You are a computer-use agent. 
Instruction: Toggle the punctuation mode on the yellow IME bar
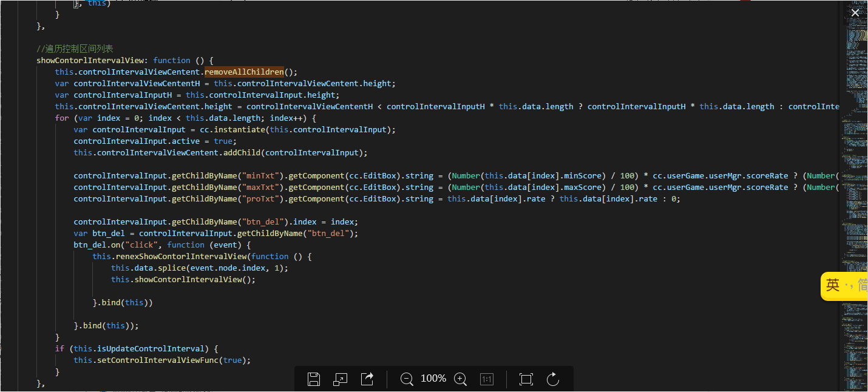tap(849, 286)
